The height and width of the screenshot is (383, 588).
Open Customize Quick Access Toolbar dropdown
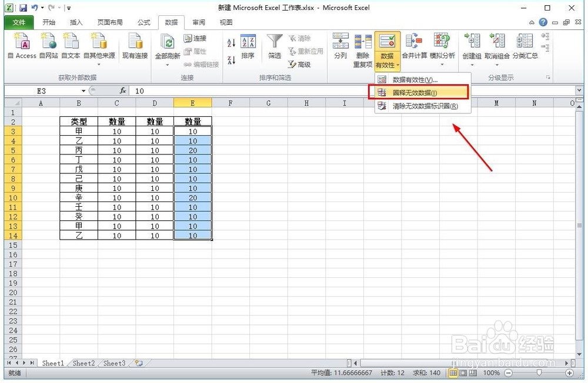point(69,8)
